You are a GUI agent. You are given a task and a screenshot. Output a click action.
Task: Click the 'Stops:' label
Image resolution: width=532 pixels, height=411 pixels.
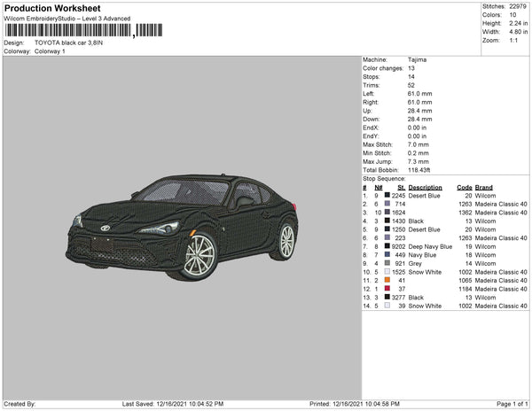pyautogui.click(x=372, y=76)
